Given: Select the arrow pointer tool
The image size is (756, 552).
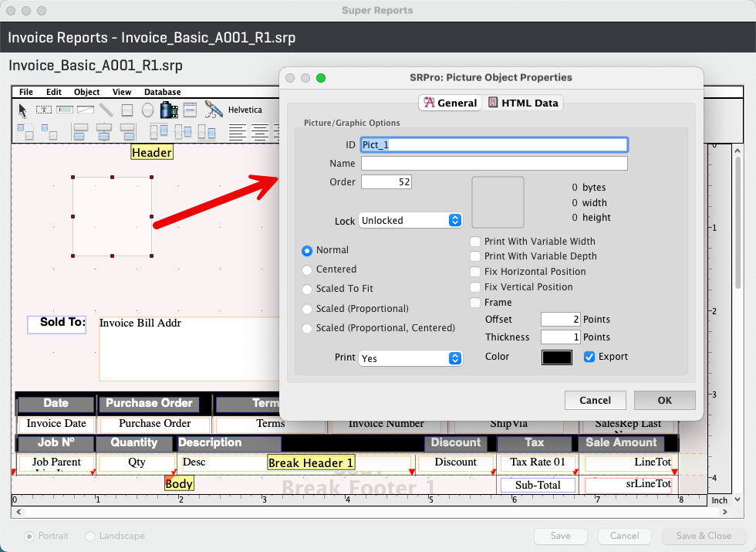Looking at the screenshot, I should tap(22, 110).
